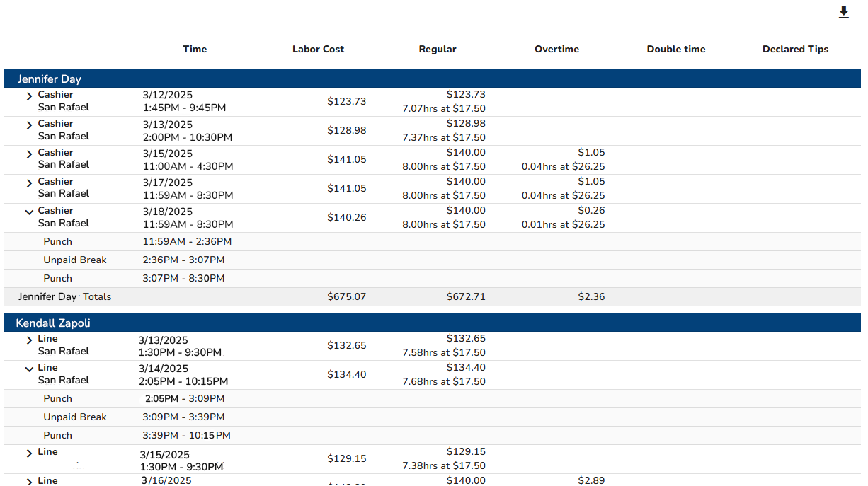868x486 pixels.
Task: Expand Kendall Zapoli 3/15/2025 Line shift
Action: pyautogui.click(x=29, y=453)
